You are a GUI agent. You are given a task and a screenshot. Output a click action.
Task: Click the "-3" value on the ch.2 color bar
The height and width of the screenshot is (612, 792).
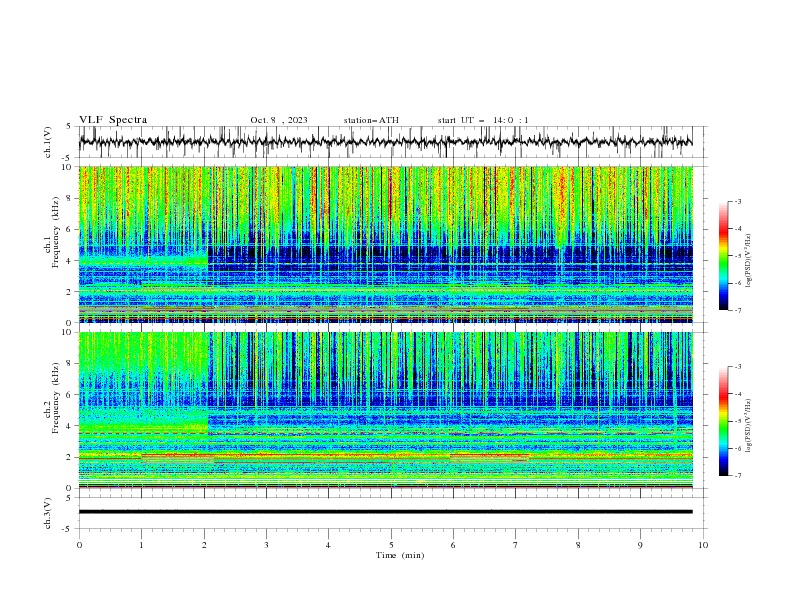738,367
